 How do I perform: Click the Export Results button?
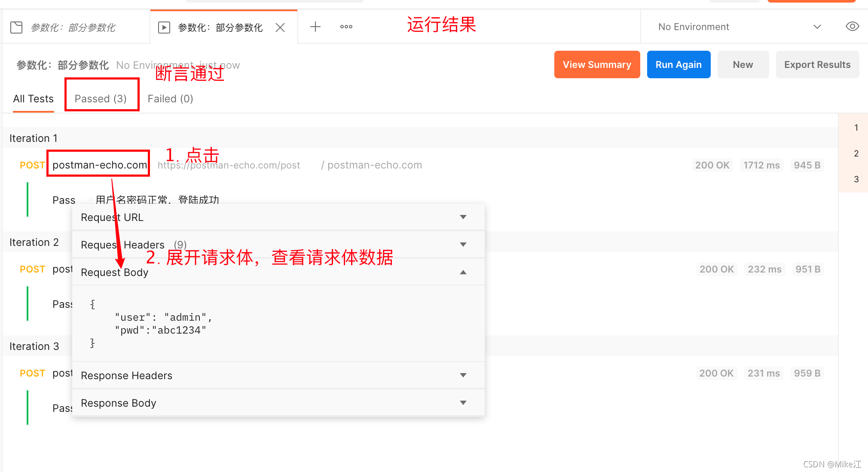point(817,64)
